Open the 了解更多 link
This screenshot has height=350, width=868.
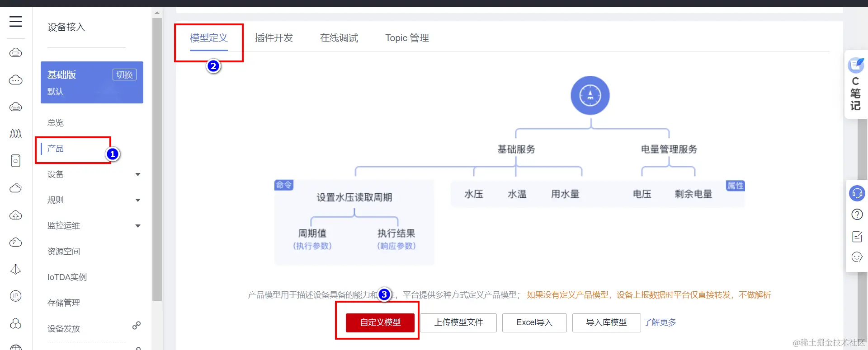click(x=660, y=322)
